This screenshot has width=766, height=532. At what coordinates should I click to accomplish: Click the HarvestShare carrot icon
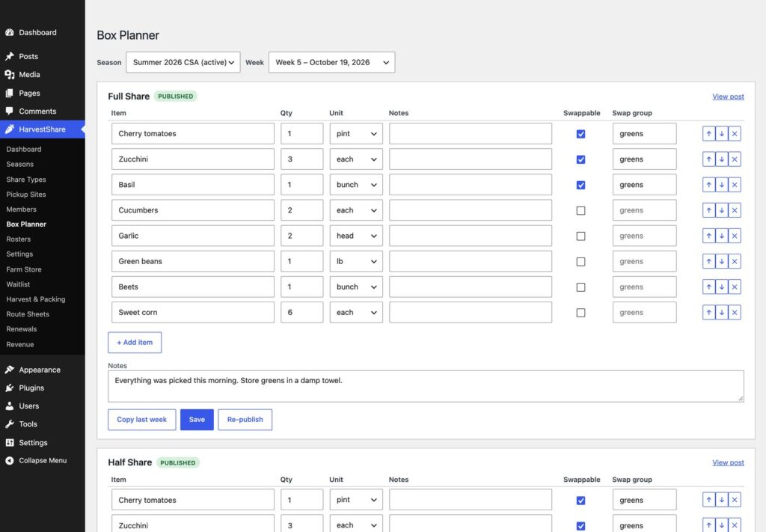coord(10,129)
